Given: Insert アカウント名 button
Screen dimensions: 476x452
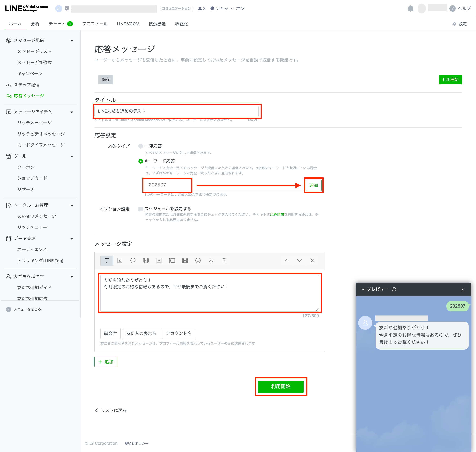Looking at the screenshot, I should click(179, 333).
